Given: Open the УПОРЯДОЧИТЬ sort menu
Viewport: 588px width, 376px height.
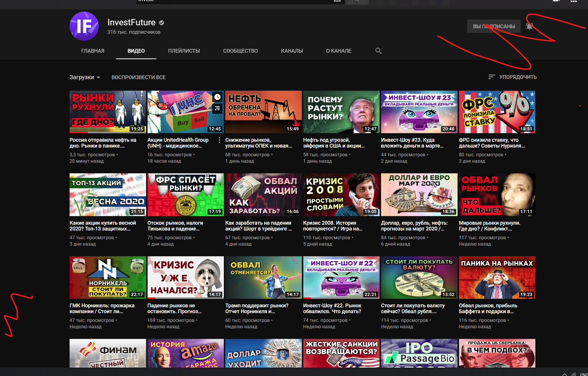Looking at the screenshot, I should (513, 77).
